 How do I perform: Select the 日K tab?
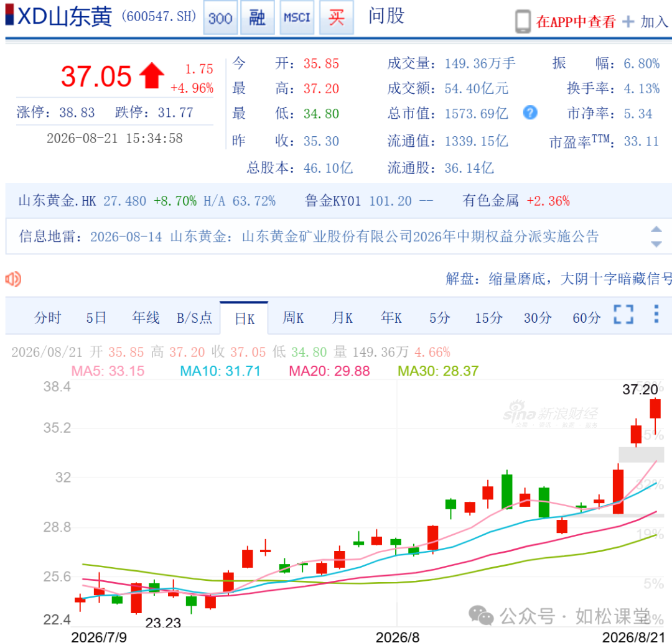pos(245,319)
